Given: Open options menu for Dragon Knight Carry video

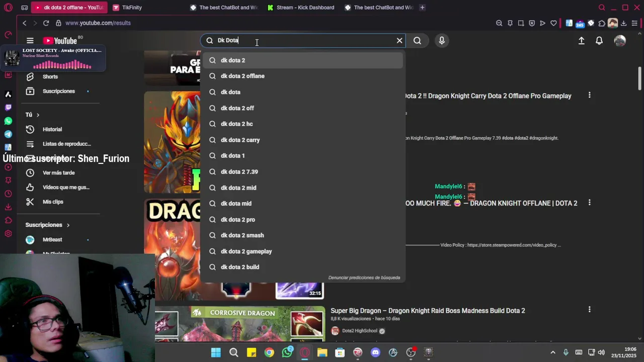Looking at the screenshot, I should click(x=589, y=95).
